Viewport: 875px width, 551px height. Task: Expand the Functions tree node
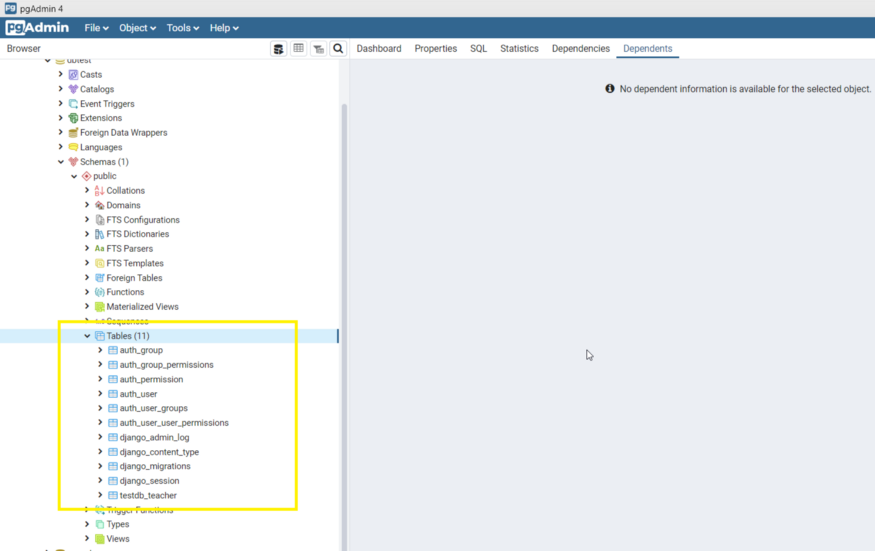click(87, 292)
